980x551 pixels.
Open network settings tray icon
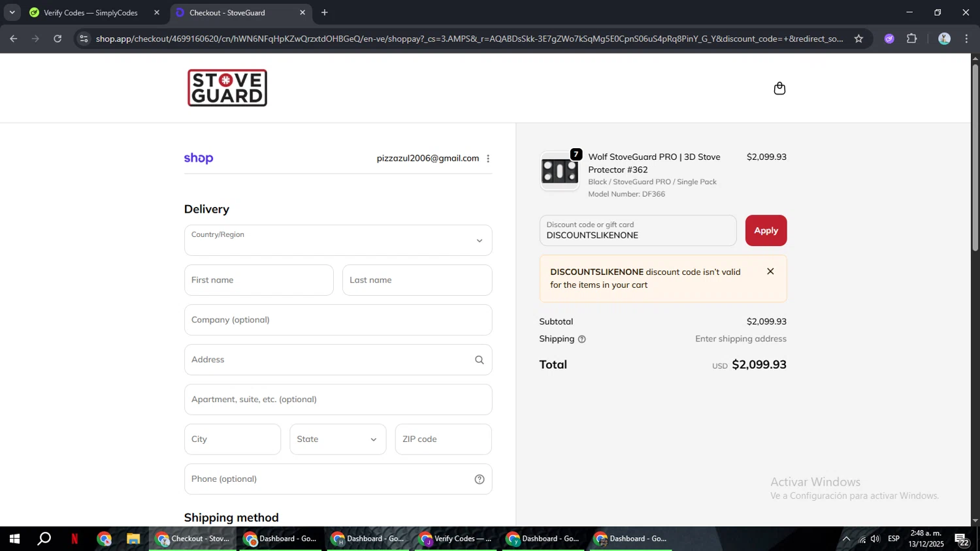tap(862, 539)
